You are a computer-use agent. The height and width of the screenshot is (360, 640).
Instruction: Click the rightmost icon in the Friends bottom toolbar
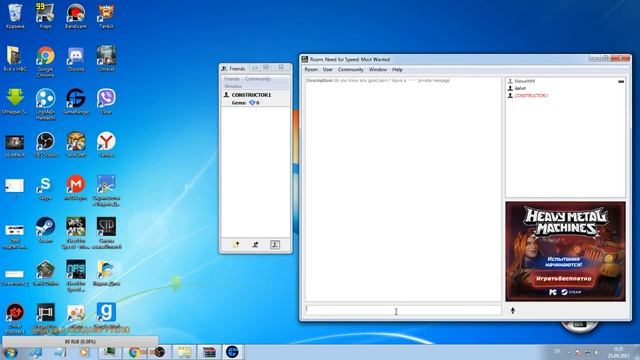(275, 244)
